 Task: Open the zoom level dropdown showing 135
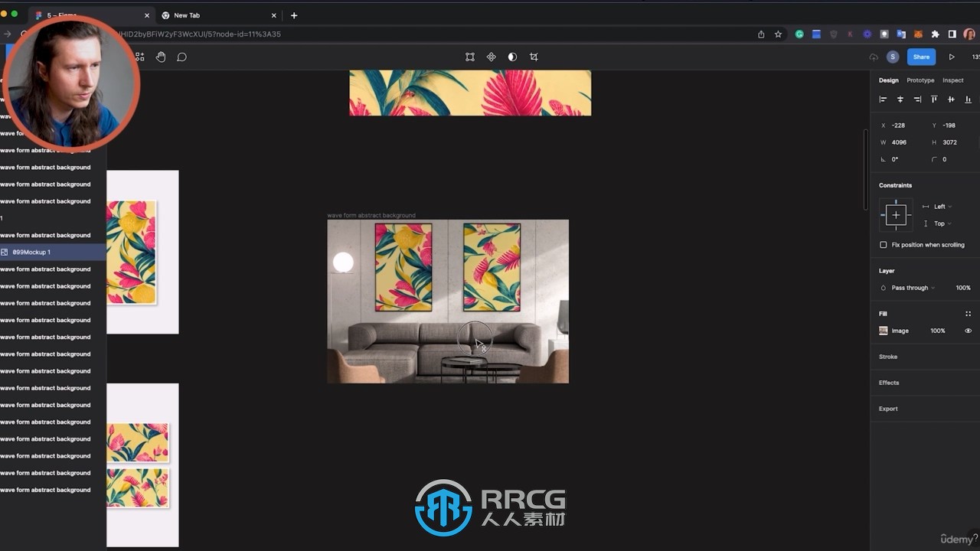[975, 57]
